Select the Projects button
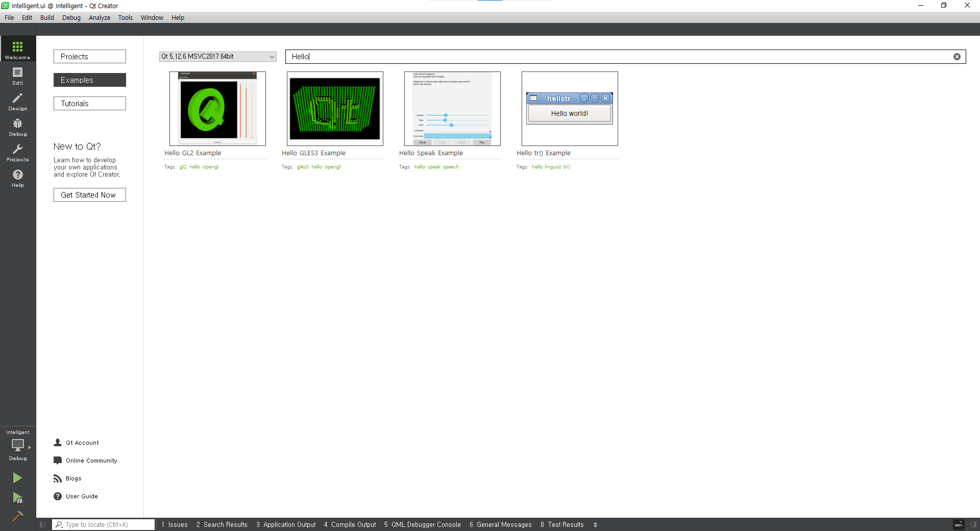 coord(90,57)
